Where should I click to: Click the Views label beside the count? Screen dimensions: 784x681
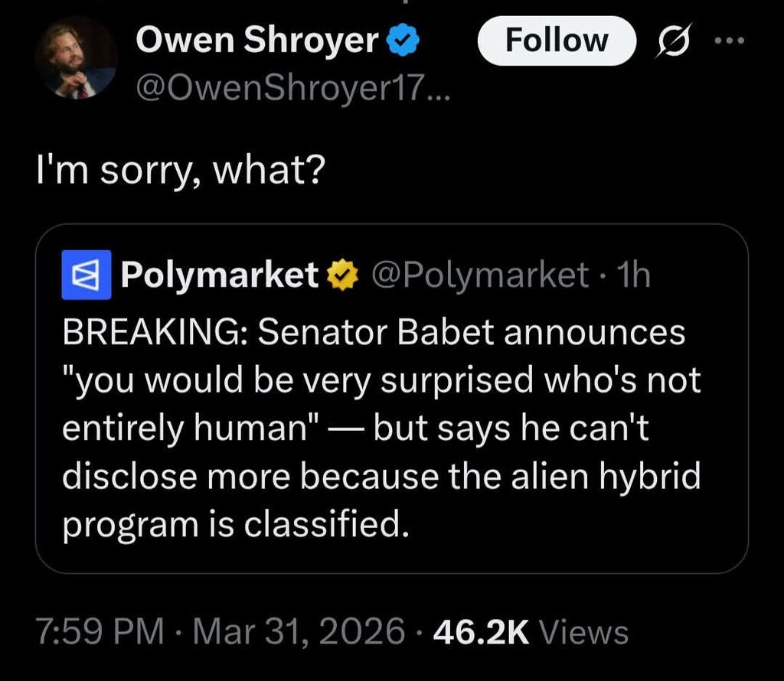click(x=583, y=632)
